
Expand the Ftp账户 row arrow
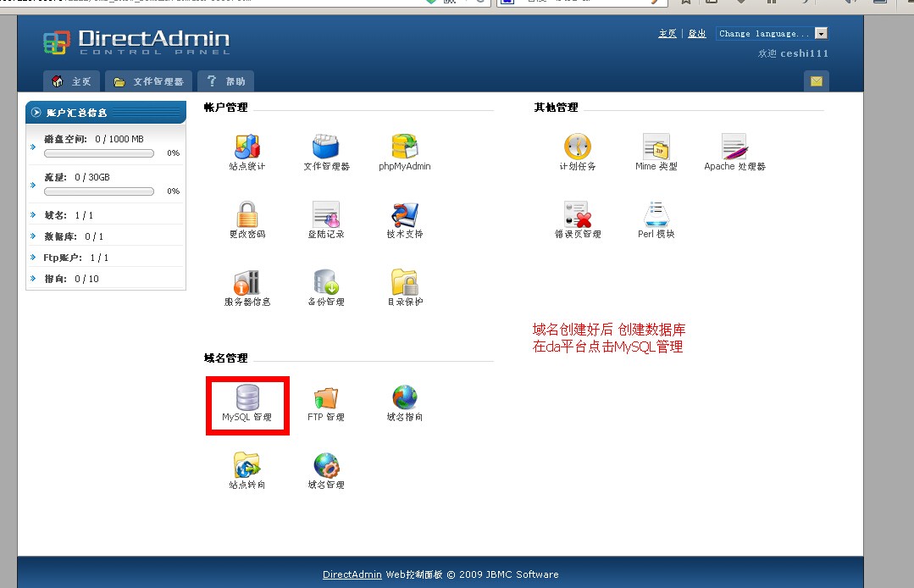(x=33, y=257)
